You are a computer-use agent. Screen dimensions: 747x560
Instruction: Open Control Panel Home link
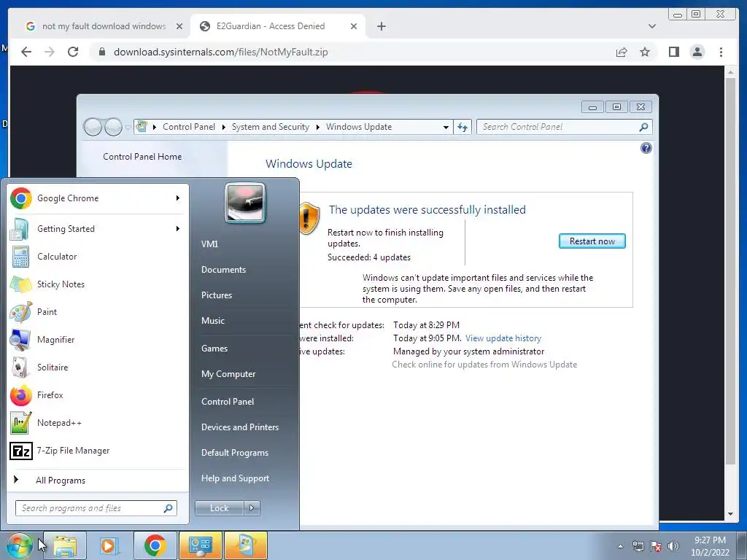coord(142,156)
